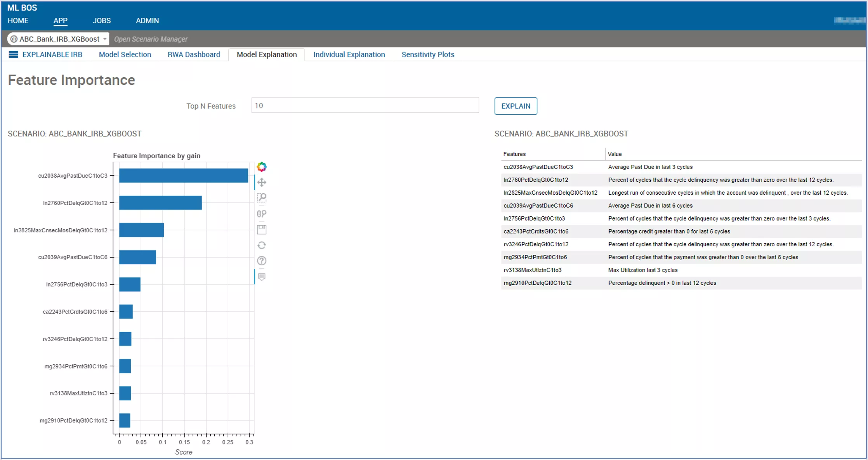Activate the Box Zoom tool

[x=262, y=198]
